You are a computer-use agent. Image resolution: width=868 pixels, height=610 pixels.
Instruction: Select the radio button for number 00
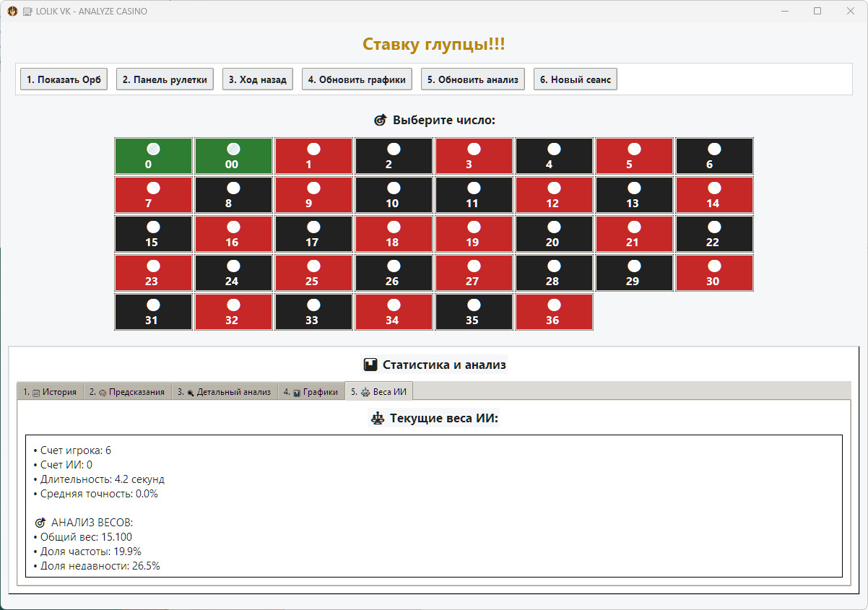coord(233,156)
